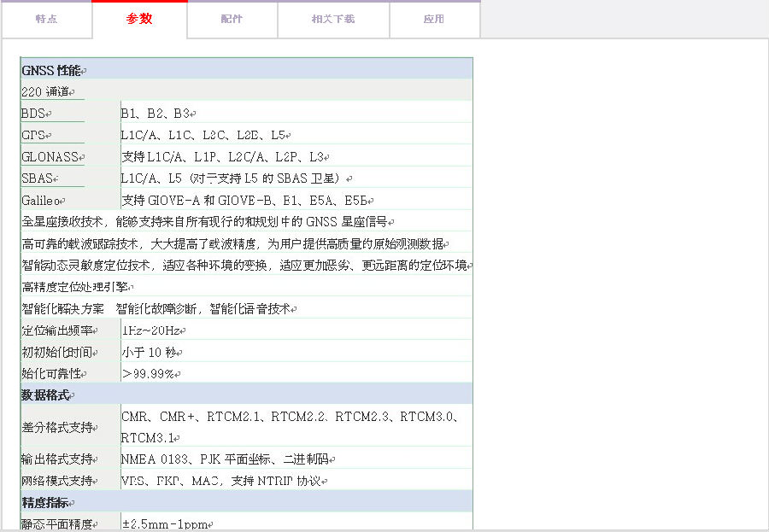
Task: Switch to the 特点 tab
Action: [x=46, y=20]
